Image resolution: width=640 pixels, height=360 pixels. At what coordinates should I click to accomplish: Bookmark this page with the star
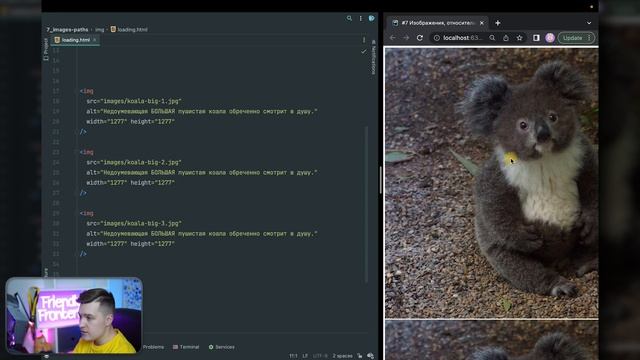(519, 38)
